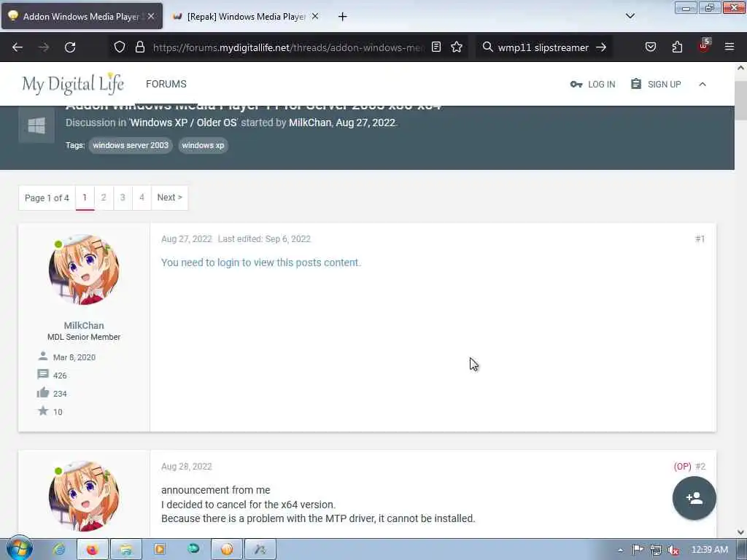Image resolution: width=747 pixels, height=560 pixels.
Task: Click the Firefox taskbar button
Action: 93,550
